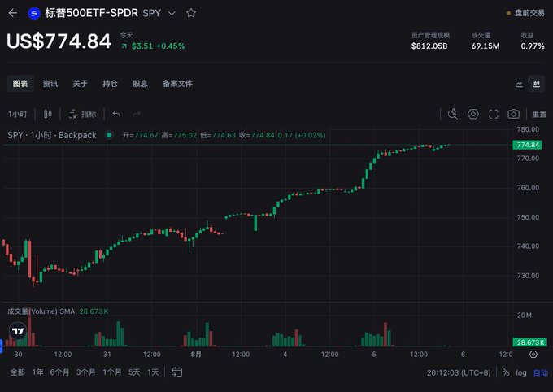The height and width of the screenshot is (392, 553).
Task: Click the 重置 reset button
Action: (x=539, y=114)
